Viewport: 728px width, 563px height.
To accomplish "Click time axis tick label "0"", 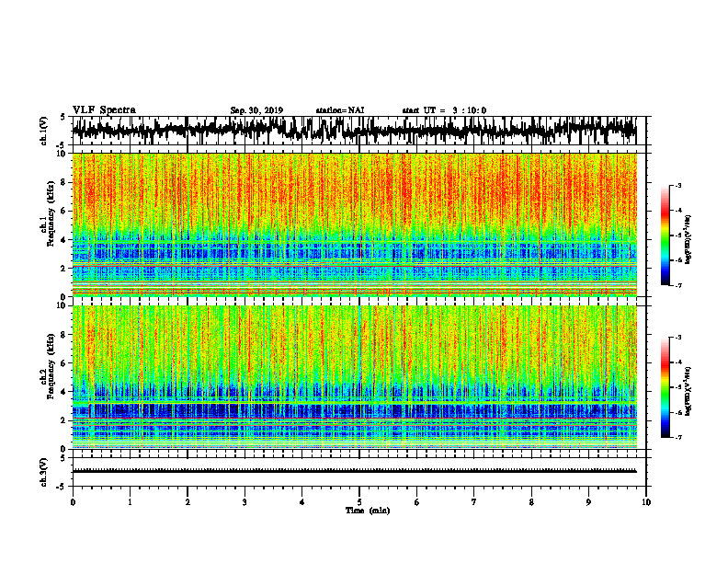I will click(73, 502).
